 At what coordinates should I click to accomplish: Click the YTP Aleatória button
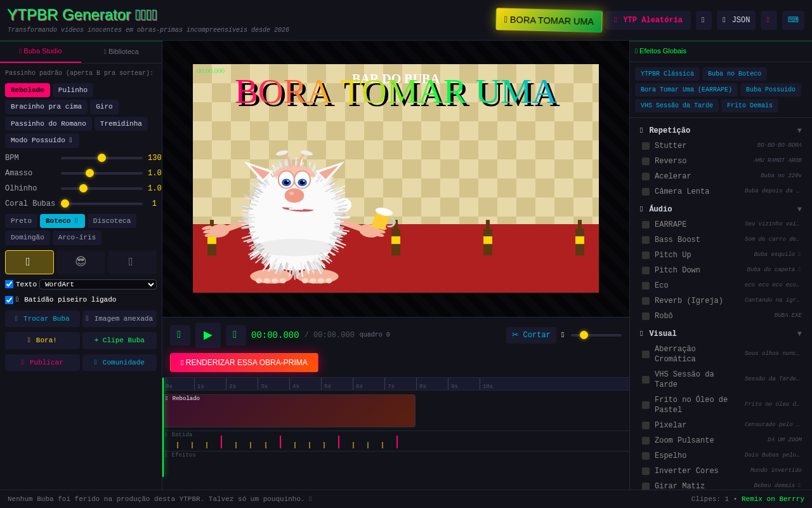(x=648, y=20)
